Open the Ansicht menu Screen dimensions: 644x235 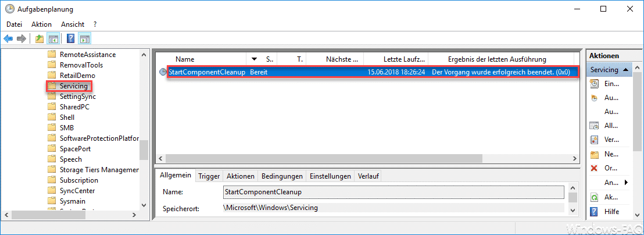coord(73,24)
